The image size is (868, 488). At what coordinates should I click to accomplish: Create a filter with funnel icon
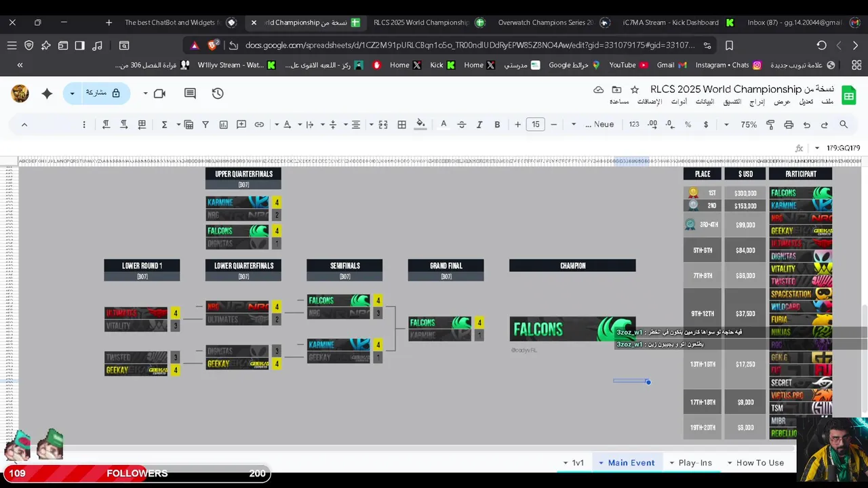pos(205,125)
